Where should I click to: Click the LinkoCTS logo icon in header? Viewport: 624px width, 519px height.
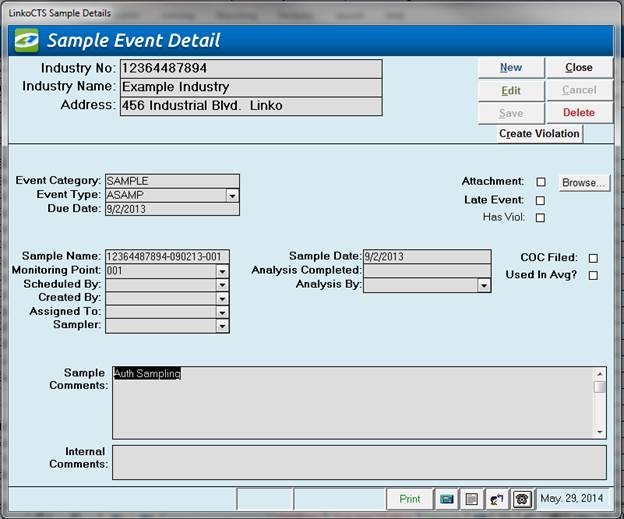[x=27, y=40]
